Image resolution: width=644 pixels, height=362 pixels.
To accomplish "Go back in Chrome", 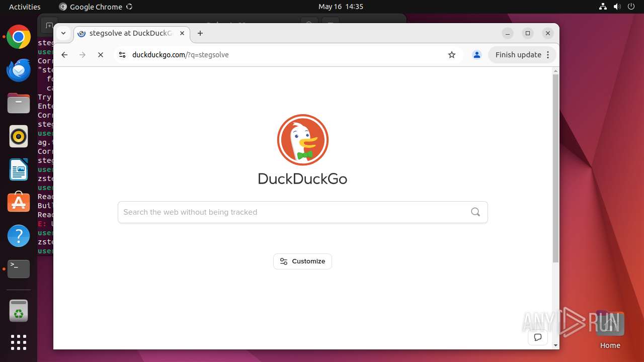I will [64, 55].
